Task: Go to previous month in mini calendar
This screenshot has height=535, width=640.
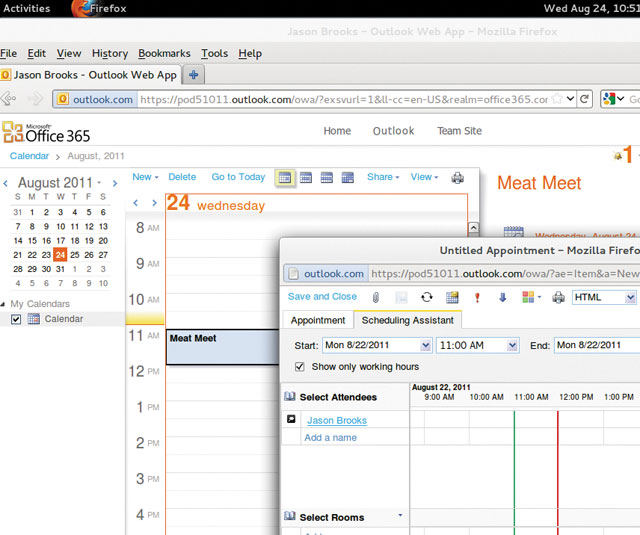Action: click(5, 184)
